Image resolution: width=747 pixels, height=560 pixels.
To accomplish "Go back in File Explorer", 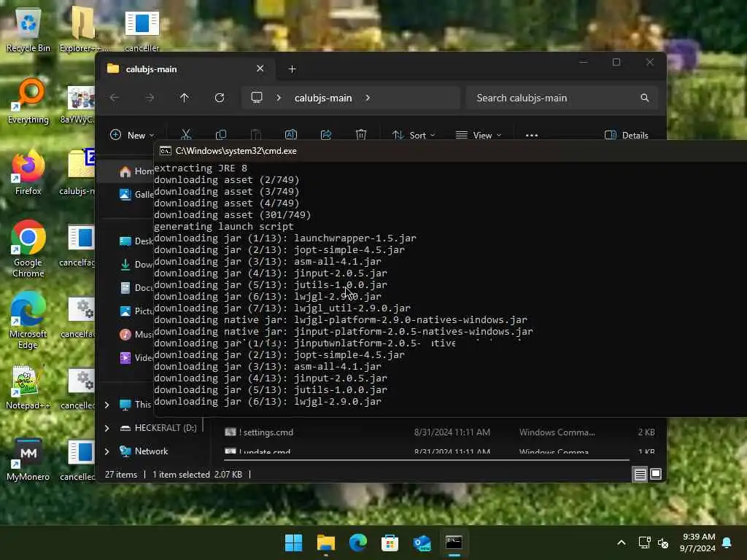I will click(115, 98).
